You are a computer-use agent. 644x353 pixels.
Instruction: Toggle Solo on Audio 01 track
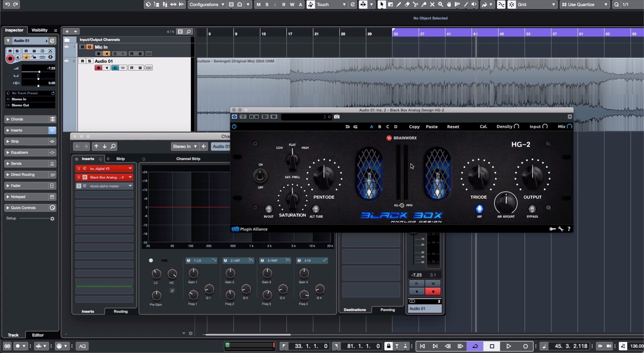(90, 61)
